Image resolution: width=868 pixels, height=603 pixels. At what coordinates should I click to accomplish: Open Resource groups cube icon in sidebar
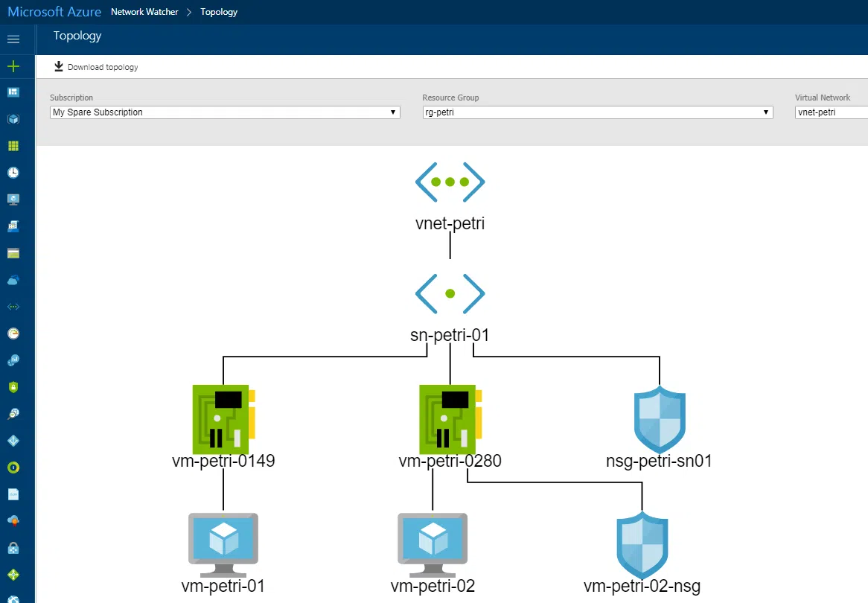coord(13,119)
